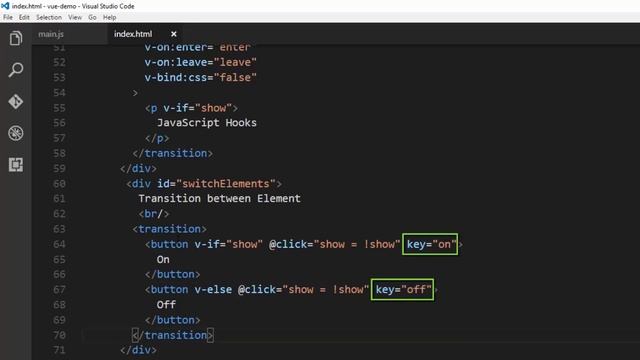Click the v-on:leave="leave" attribute
The height and width of the screenshot is (360, 640).
200,62
